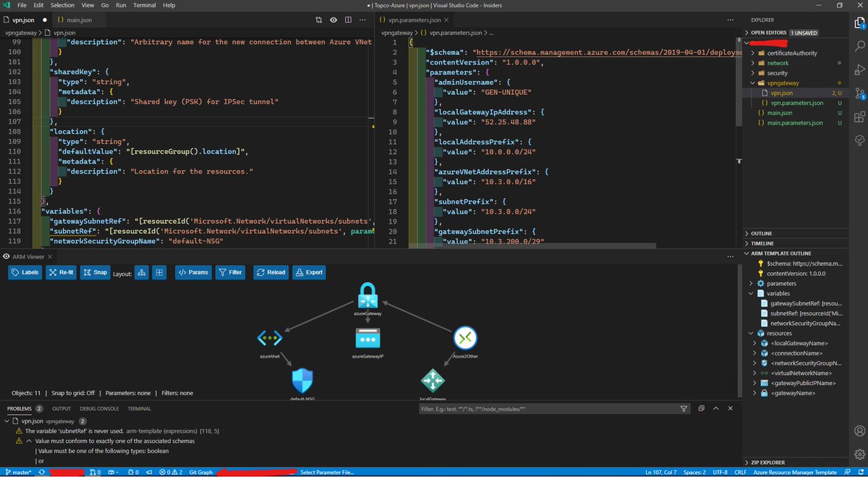The height and width of the screenshot is (477, 868).
Task: Click the sync changes icon in status bar
Action: point(42,472)
